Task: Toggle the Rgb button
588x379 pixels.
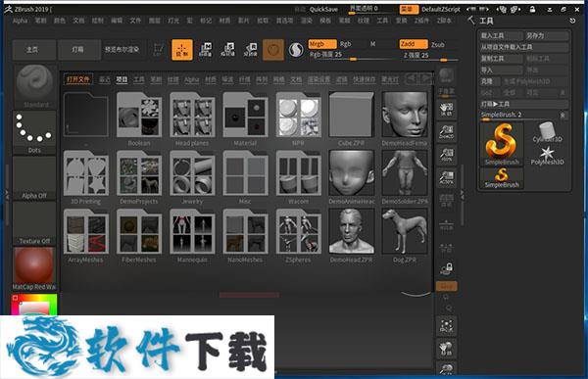Action: click(x=345, y=44)
